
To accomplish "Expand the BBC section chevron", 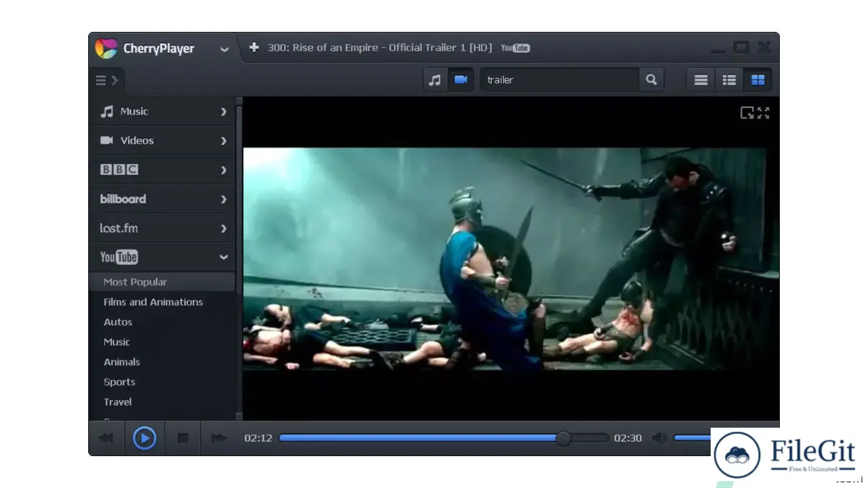I will point(223,170).
